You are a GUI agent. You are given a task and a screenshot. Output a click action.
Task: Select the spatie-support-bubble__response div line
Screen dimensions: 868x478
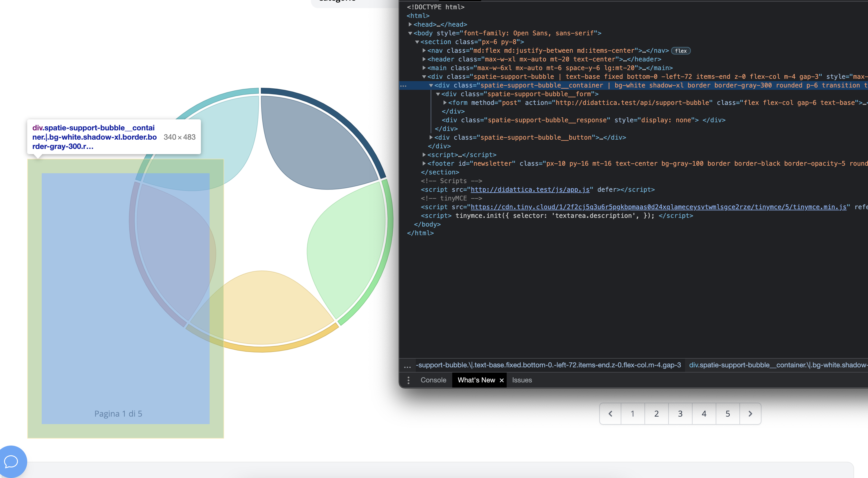coord(584,120)
